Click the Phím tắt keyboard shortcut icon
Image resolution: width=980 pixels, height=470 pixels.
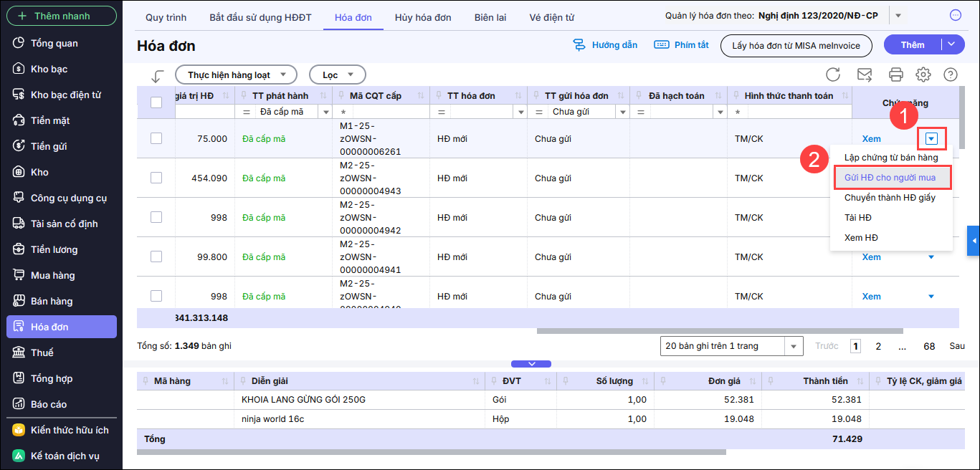point(662,45)
